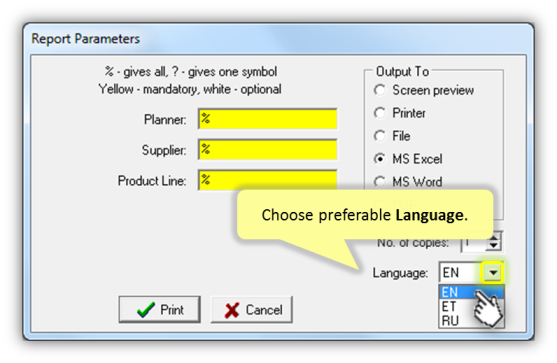
Task: Click into the Planner input field
Action: click(267, 119)
